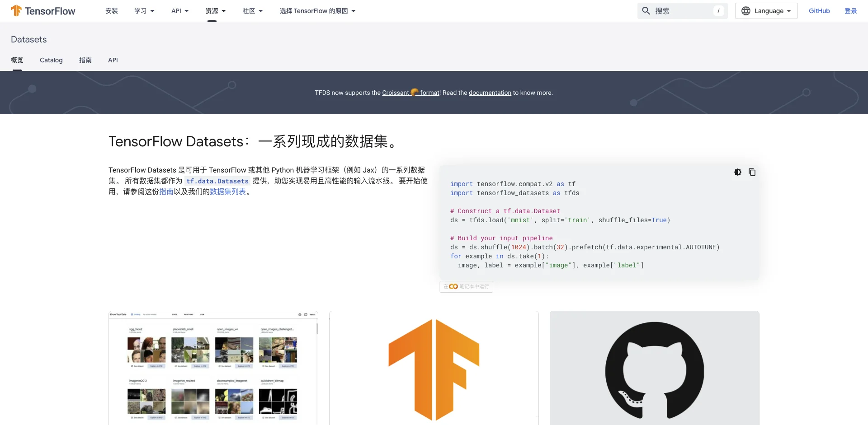The image size is (868, 425).
Task: Click the 登录 sign-in link
Action: click(x=851, y=11)
